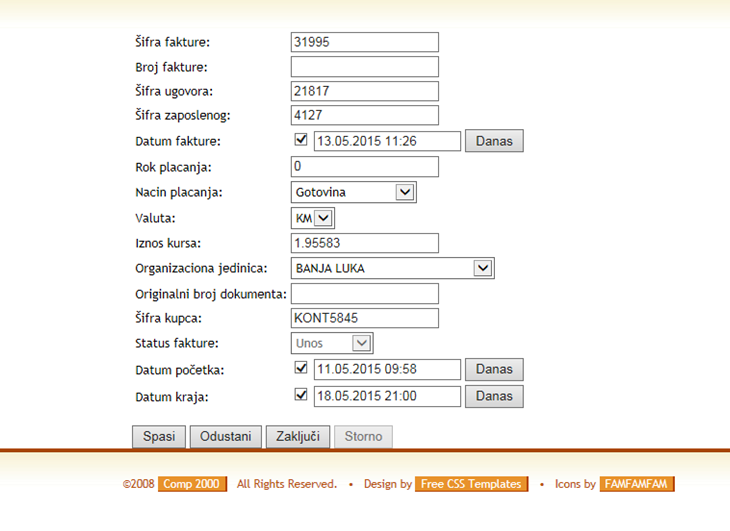Toggle the Datum kraja checkbox
The image size is (730, 531).
(301, 395)
